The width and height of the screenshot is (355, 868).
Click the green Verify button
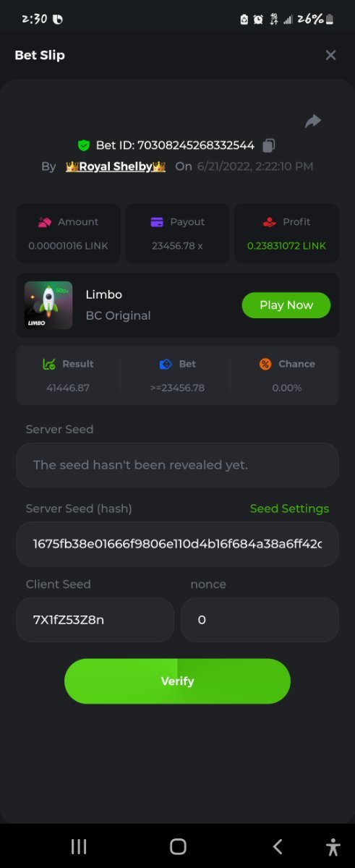(x=177, y=681)
